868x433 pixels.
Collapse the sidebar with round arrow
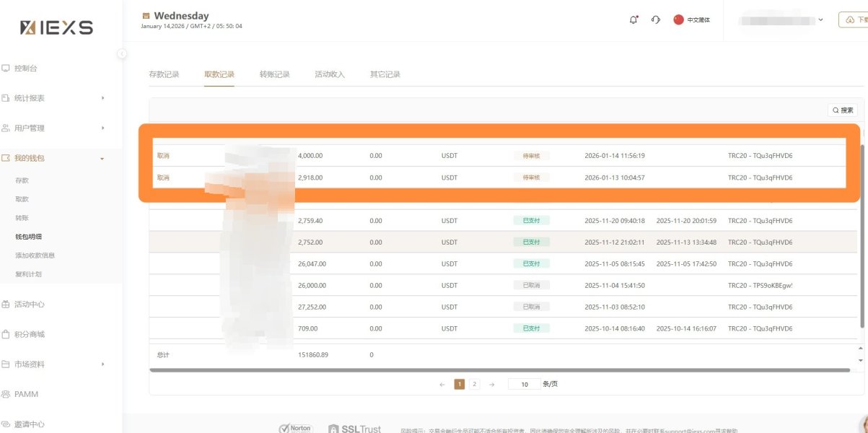coord(122,53)
